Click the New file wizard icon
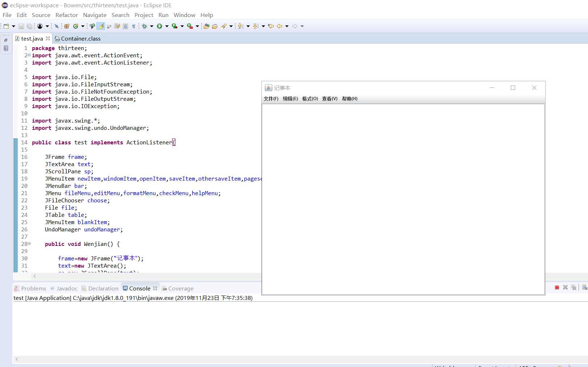This screenshot has height=367, width=588. (6, 26)
